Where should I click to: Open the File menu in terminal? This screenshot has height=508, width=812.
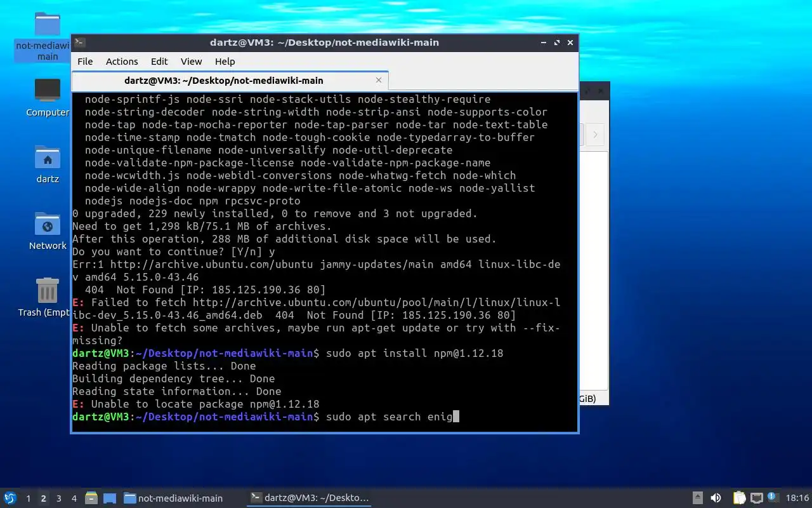point(85,62)
